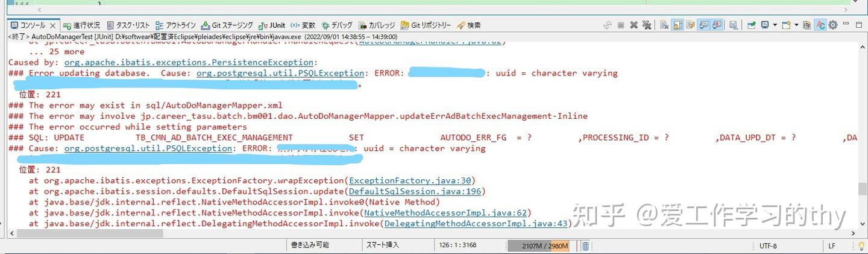Click Remove All Terminated Launches double-X icon

(x=647, y=25)
